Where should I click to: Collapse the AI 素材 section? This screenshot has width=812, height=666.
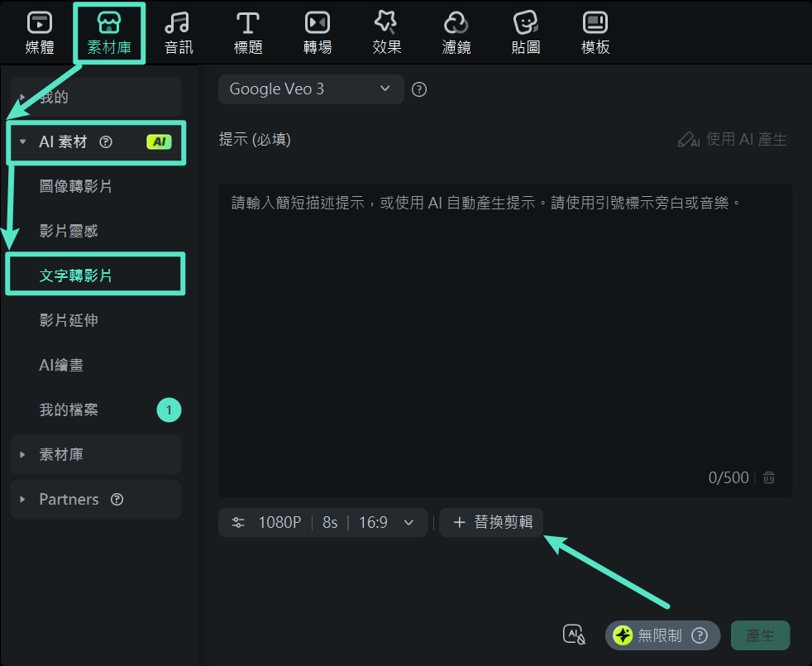(x=22, y=141)
